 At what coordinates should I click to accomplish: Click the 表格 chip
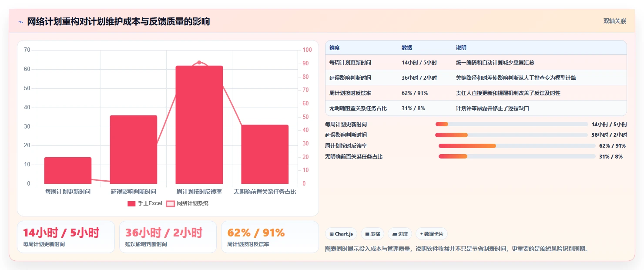[x=372, y=234]
